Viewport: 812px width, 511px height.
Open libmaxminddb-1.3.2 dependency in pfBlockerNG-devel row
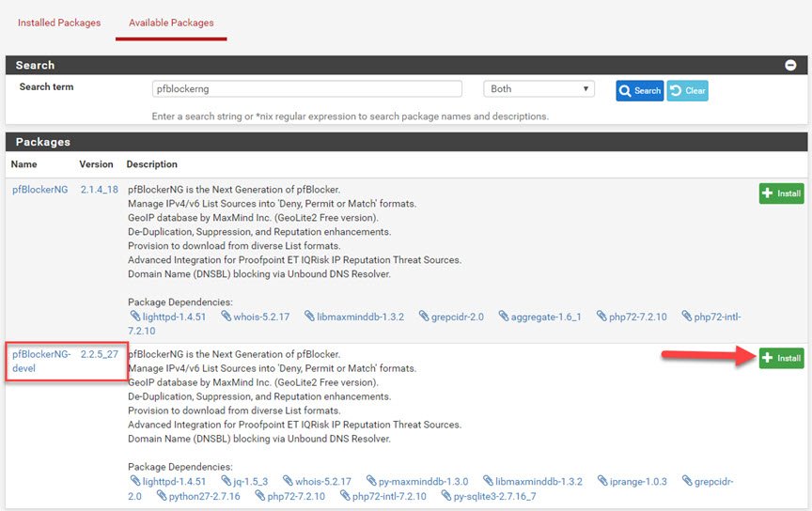[x=539, y=482]
